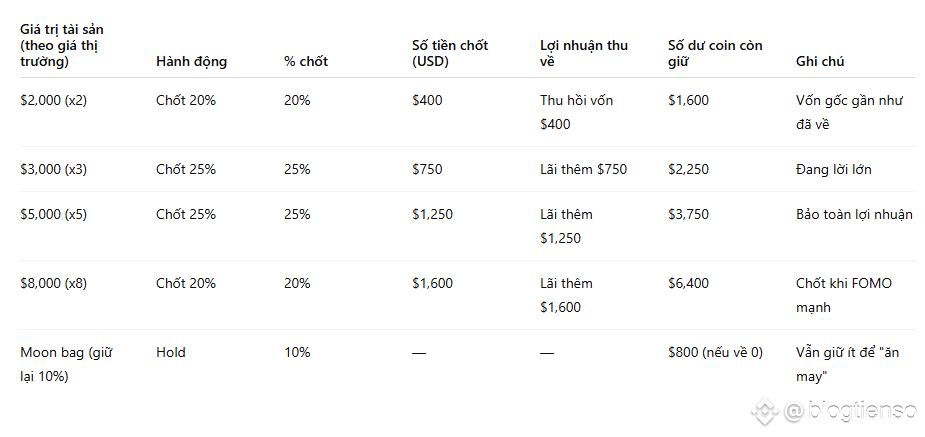This screenshot has width=925, height=437.
Task: Select the 'Giá trị tài sản' column header
Action: 62,45
